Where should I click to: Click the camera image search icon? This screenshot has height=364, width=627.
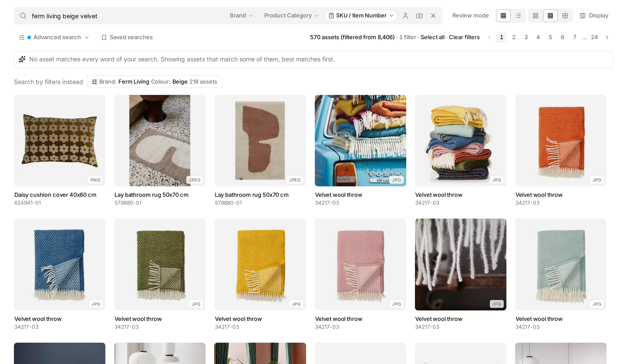[x=419, y=16]
